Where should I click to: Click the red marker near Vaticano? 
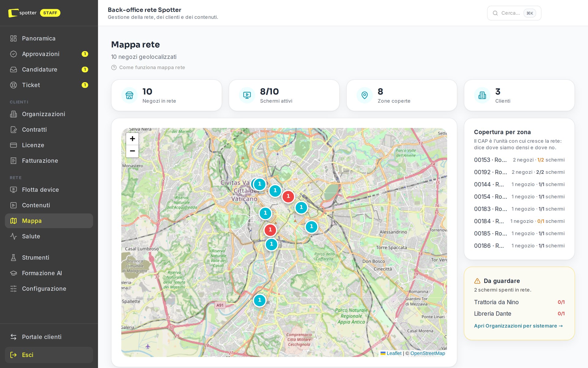click(x=288, y=196)
